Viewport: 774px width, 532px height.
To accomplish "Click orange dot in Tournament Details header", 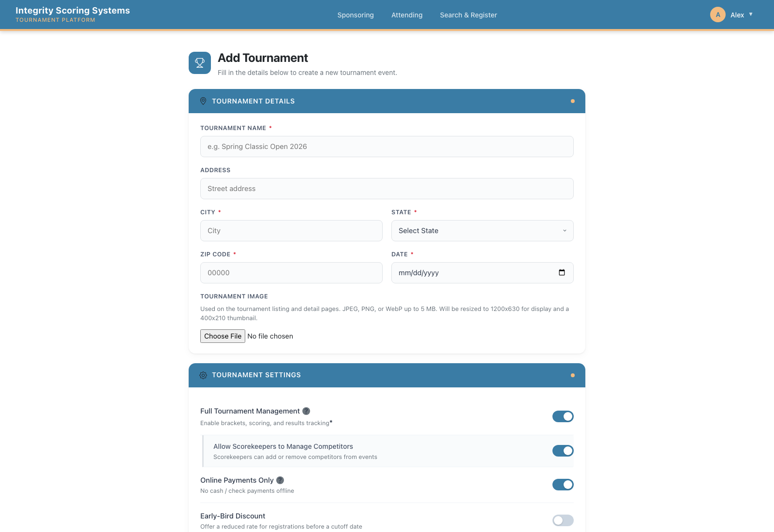I will pos(573,101).
